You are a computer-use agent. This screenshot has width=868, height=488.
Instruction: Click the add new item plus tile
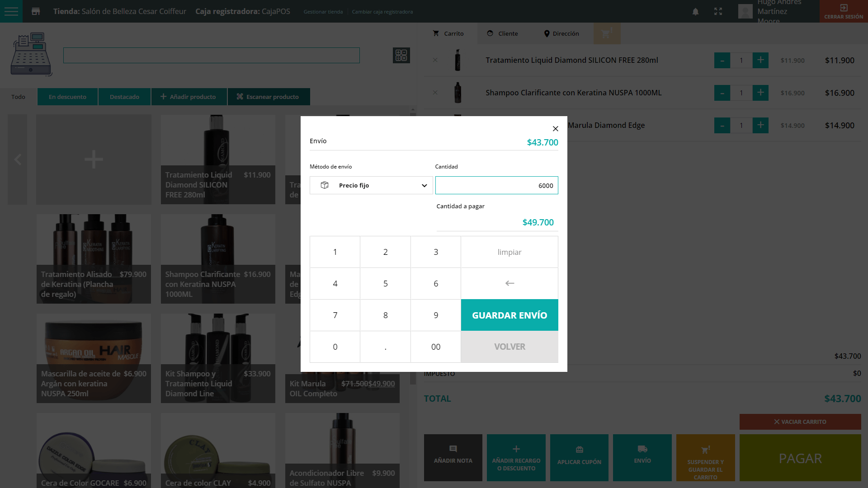pos(94,160)
